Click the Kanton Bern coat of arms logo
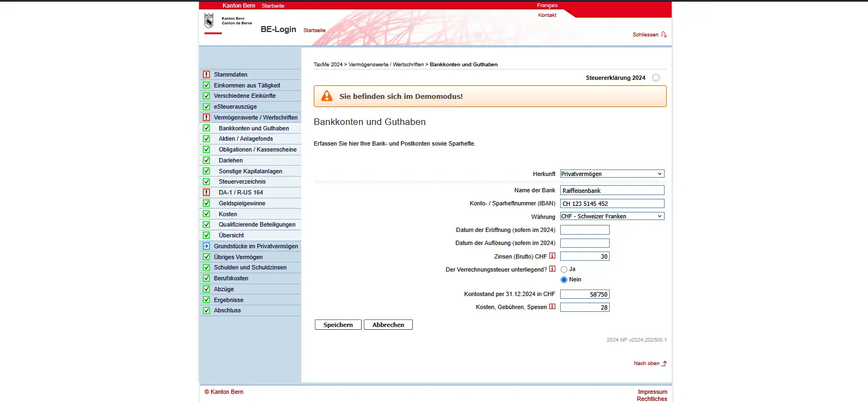Viewport: 868px width, 402px height. 209,21
